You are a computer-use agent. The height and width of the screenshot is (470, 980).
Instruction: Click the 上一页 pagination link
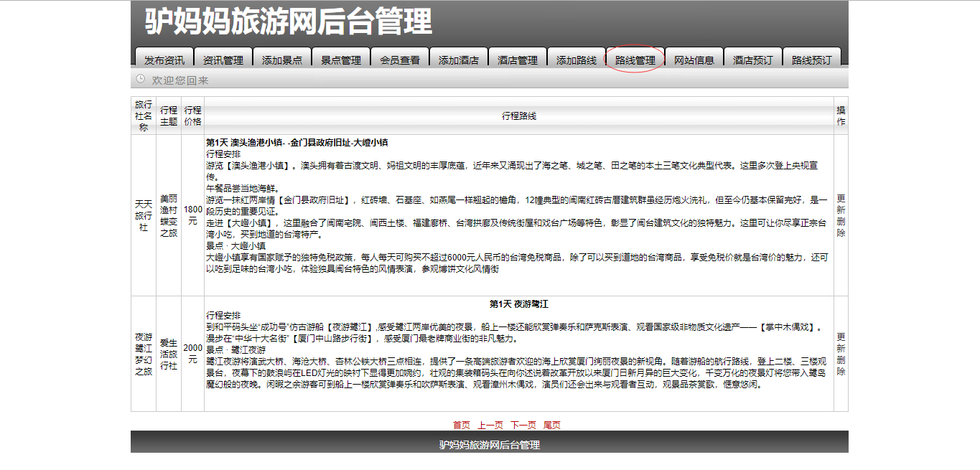(x=491, y=425)
